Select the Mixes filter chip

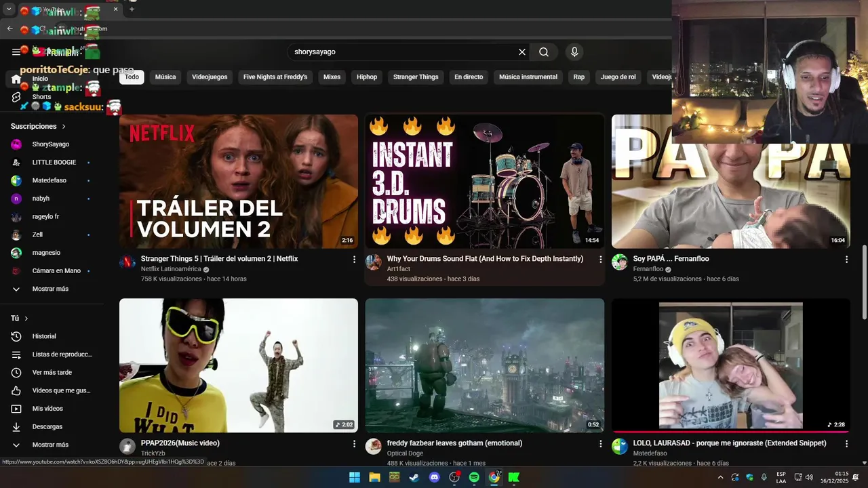332,77
